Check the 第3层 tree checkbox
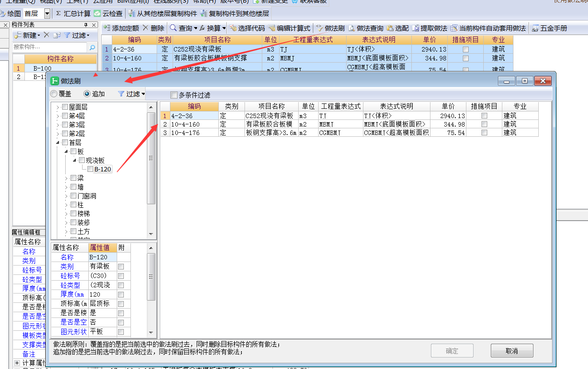This screenshot has width=588, height=369. tap(65, 125)
